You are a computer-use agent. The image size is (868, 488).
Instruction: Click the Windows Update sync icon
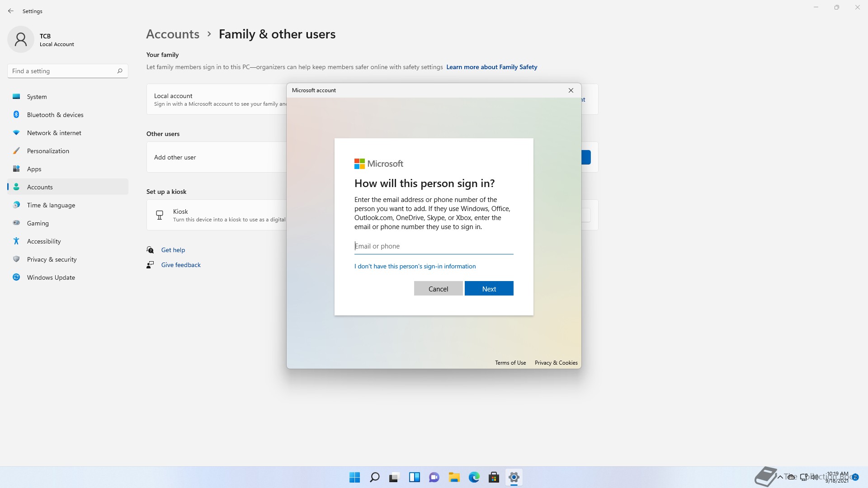[16, 277]
